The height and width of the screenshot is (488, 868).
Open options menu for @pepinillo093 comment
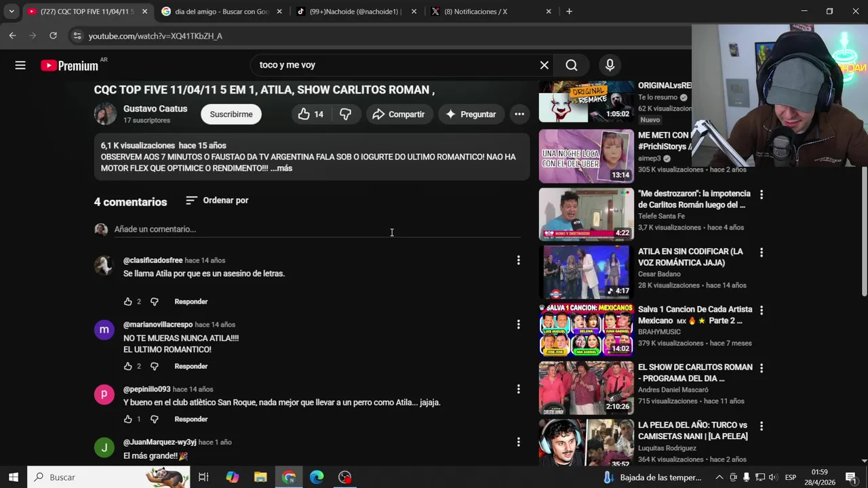(x=518, y=389)
